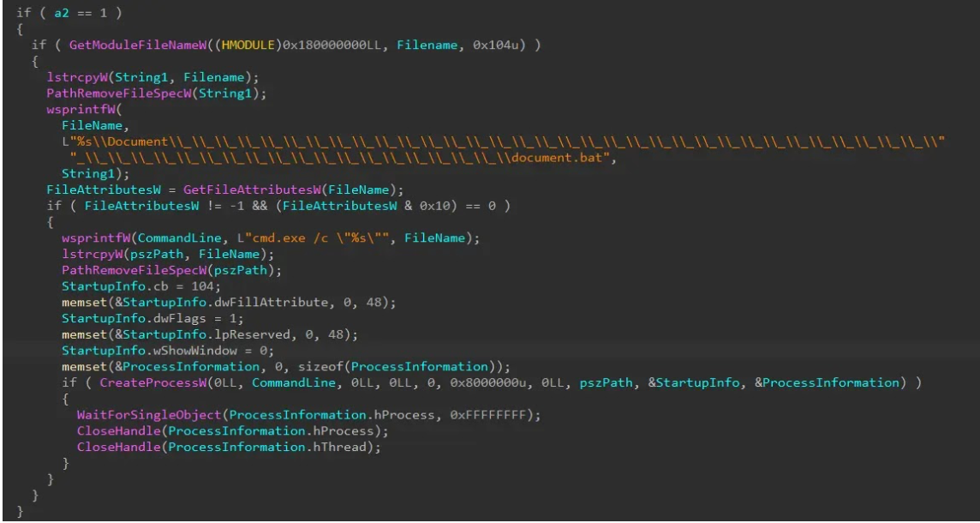This screenshot has height=523, width=980.
Task: Click the 0x8000000u creation flags constant
Action: point(507,382)
